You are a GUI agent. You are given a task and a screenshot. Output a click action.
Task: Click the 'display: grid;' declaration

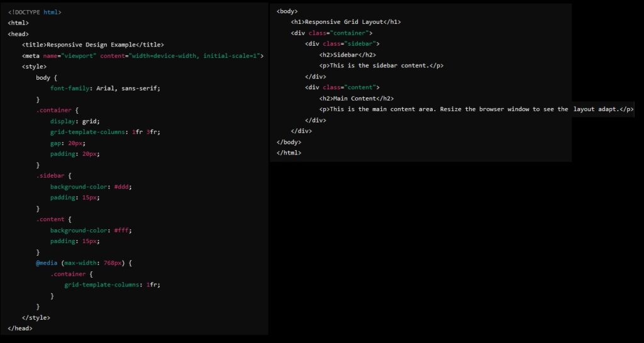click(x=75, y=121)
